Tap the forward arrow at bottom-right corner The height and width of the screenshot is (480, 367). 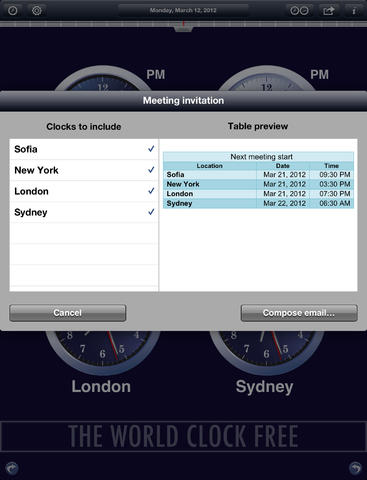[355, 468]
